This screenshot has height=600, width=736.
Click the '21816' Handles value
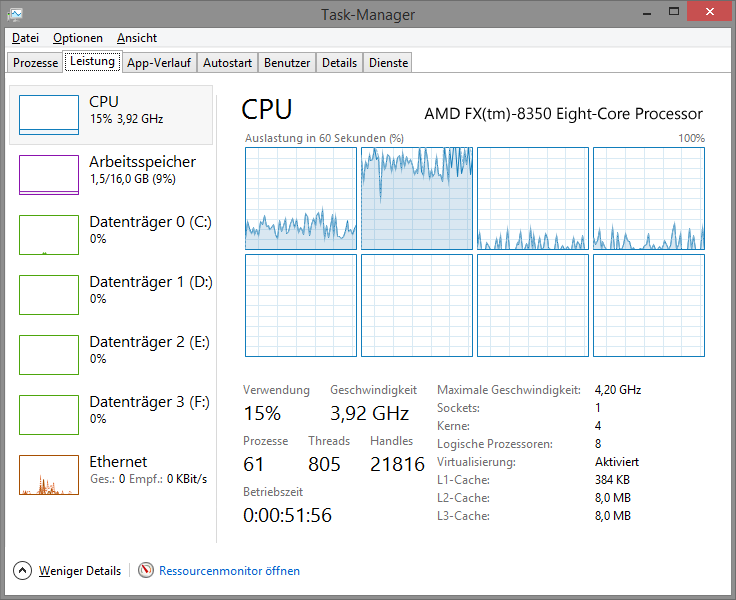tap(397, 464)
